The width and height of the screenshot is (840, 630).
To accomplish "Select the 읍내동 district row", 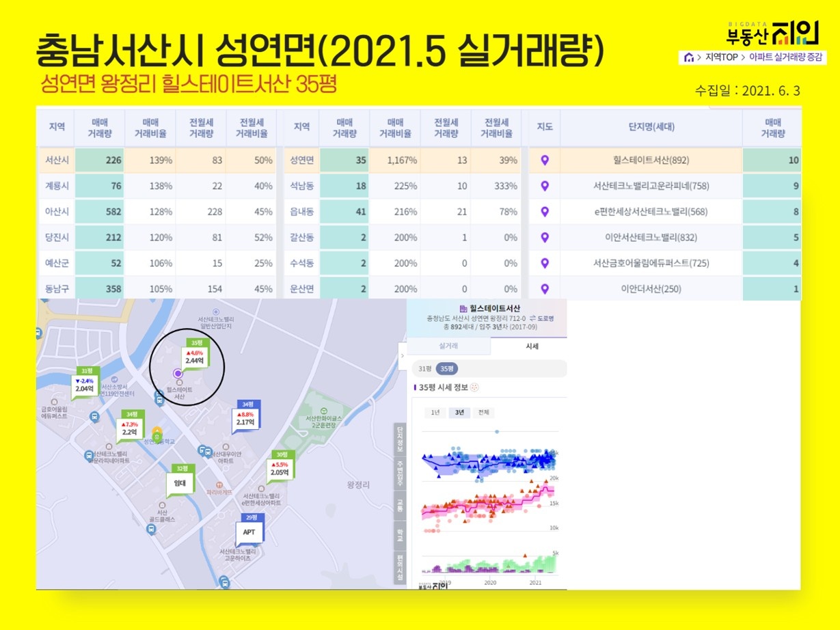I will (402, 212).
